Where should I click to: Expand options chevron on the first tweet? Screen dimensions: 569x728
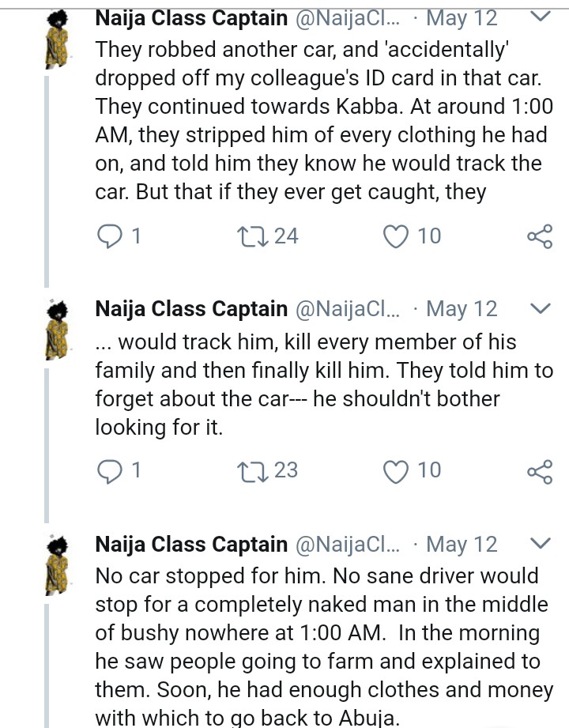[539, 17]
